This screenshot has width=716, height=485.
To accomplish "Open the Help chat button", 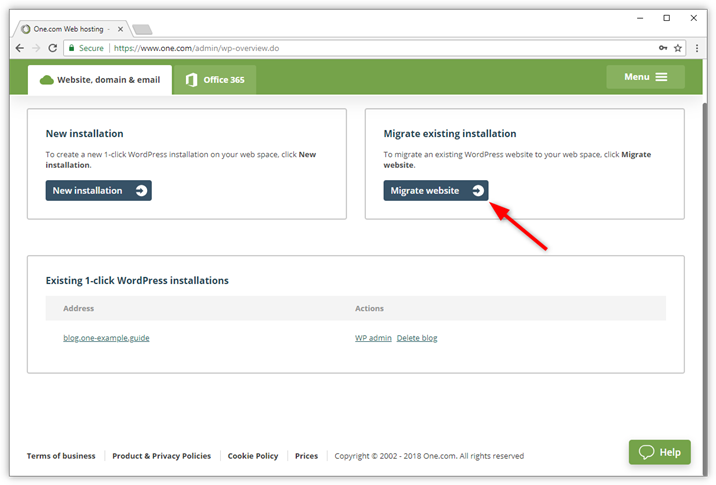I will tap(659, 452).
